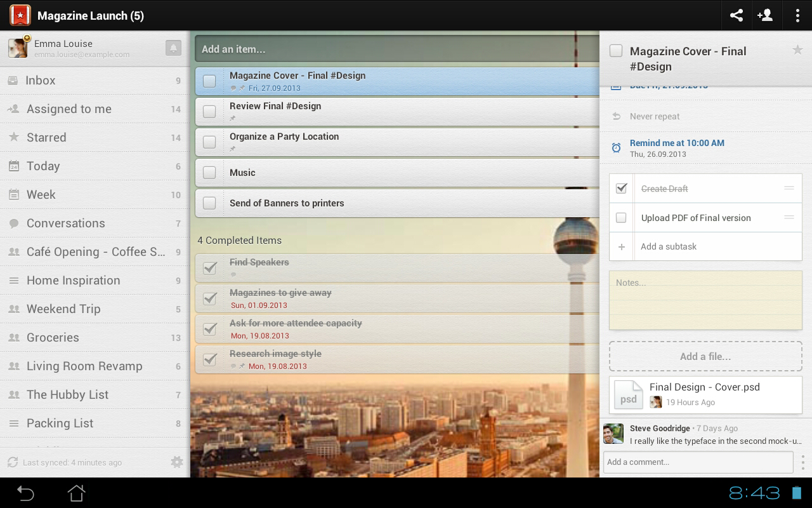Screen dimensions: 812x508
Task: Add a person to the list
Action: [x=766, y=15]
